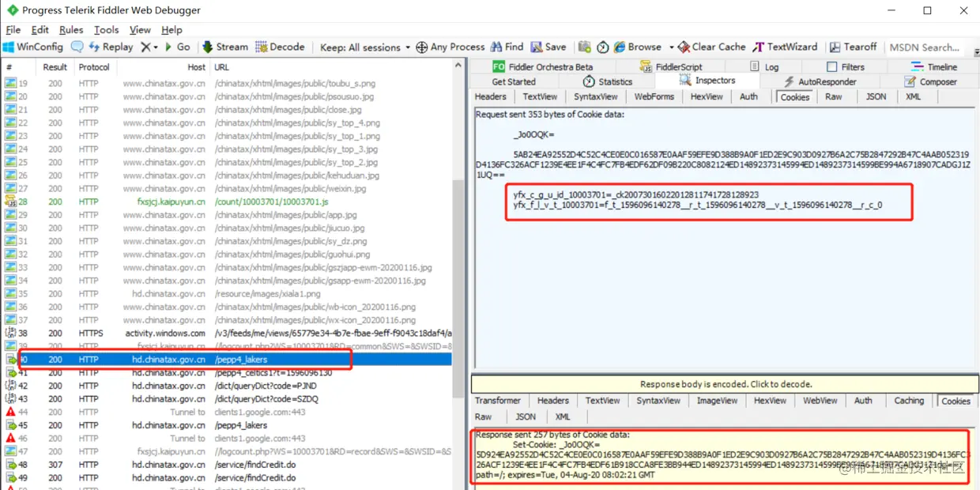980x490 pixels.
Task: Open the Keep: All sessions dropdown
Action: coord(365,47)
